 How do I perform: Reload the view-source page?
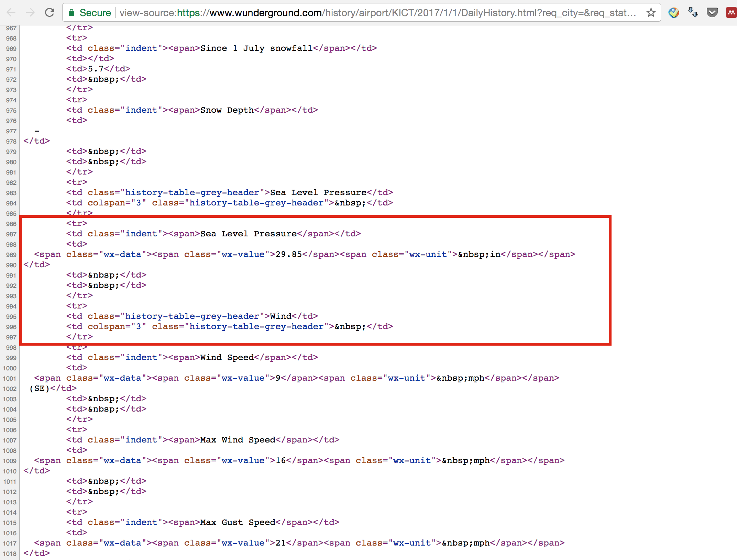50,13
